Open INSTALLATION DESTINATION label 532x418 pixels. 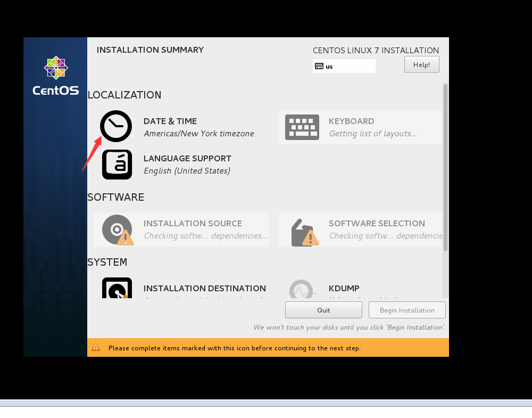(205, 288)
